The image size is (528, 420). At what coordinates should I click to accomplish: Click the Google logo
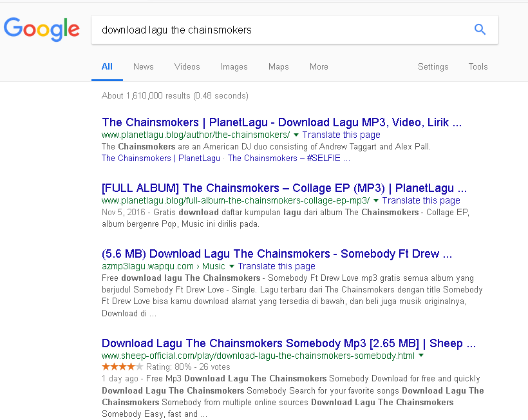tap(42, 29)
